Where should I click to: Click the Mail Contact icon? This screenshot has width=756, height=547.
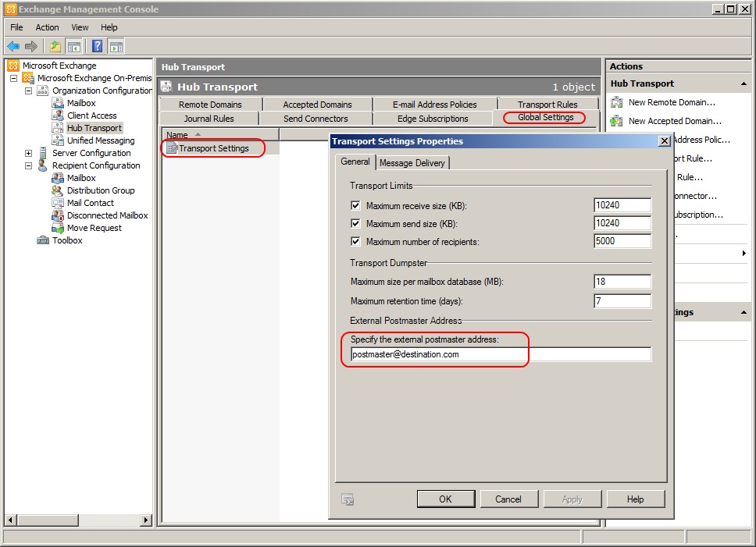(x=58, y=203)
